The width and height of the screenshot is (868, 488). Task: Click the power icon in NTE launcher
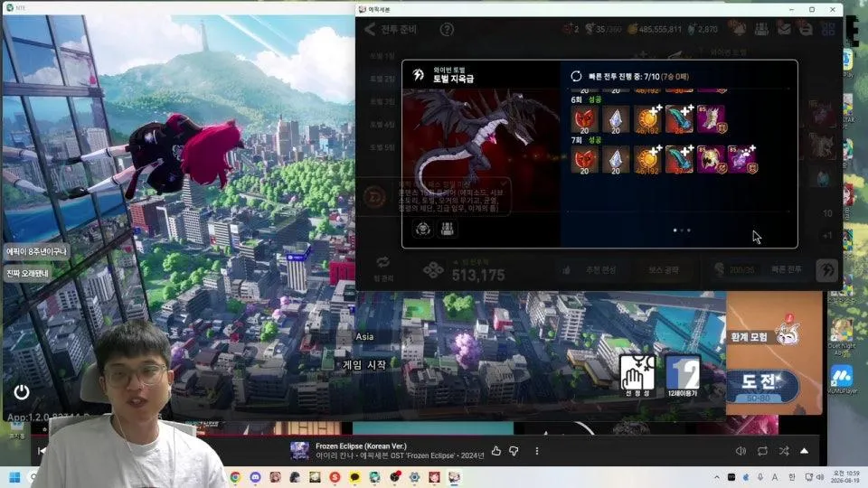click(x=22, y=392)
